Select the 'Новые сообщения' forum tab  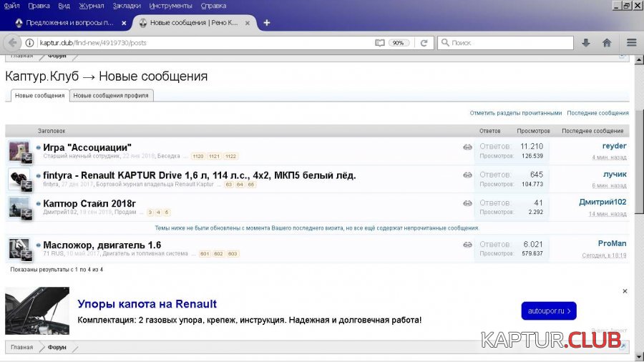coord(40,96)
